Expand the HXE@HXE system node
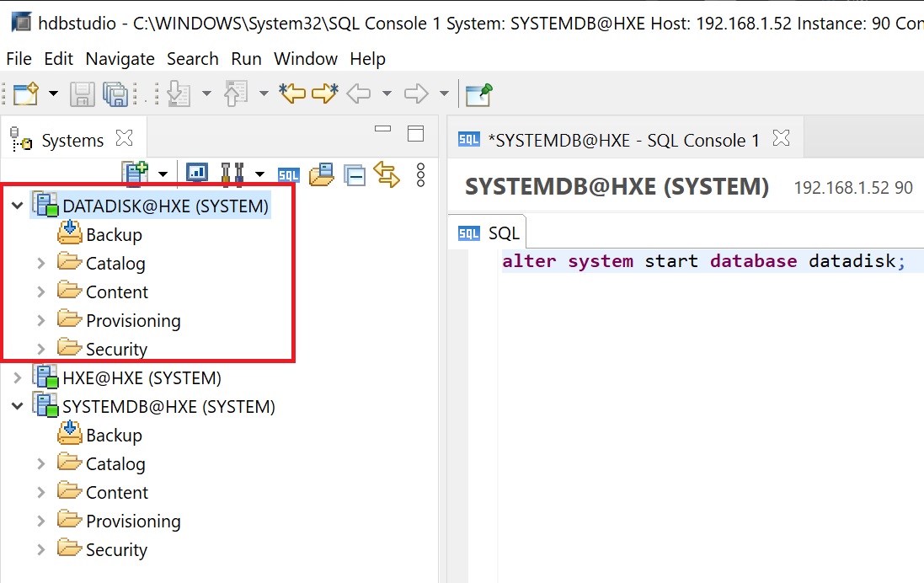Screen dimensions: 924x583 [x=17, y=378]
